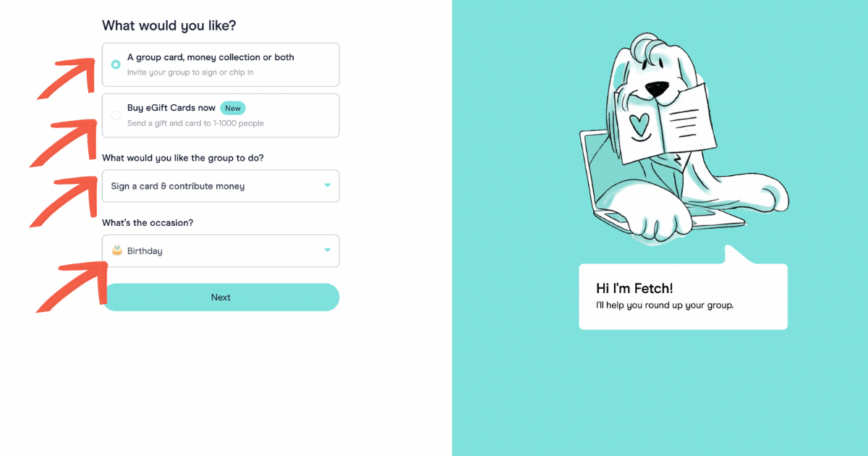Screen dimensions: 868x456
Task: Click the teal "New" badge beside Buy eGift Cards
Action: point(232,107)
